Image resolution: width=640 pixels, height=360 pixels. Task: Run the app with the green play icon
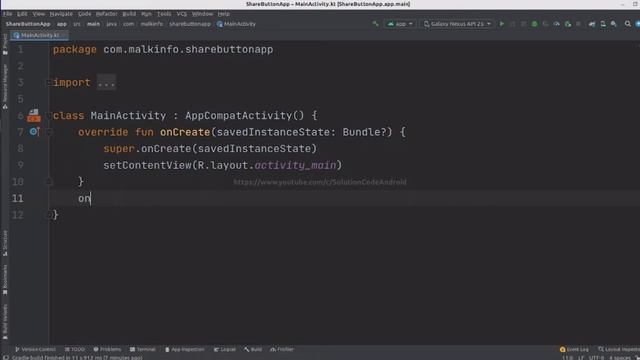pyautogui.click(x=502, y=24)
